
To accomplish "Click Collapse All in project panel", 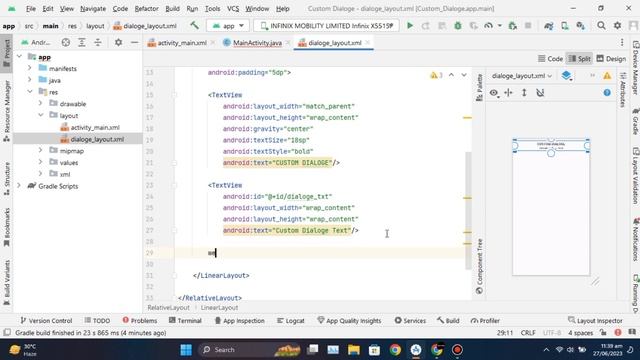I will click(x=98, y=42).
